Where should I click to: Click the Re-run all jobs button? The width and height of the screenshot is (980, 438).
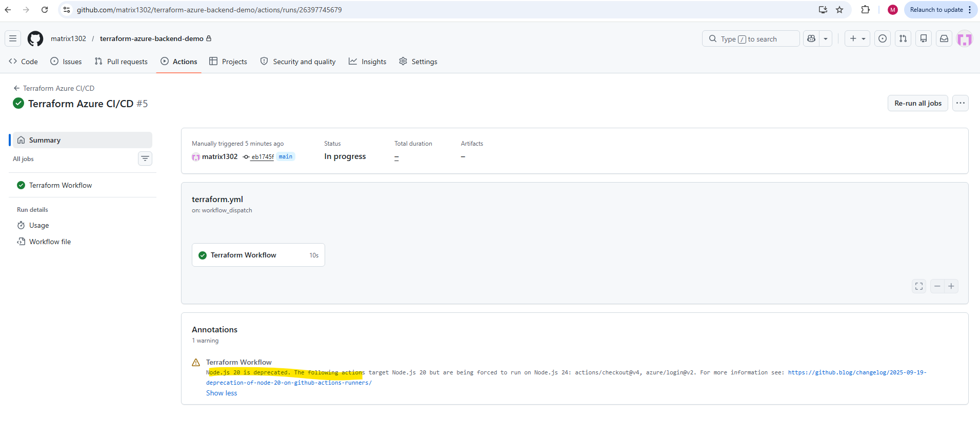point(918,103)
